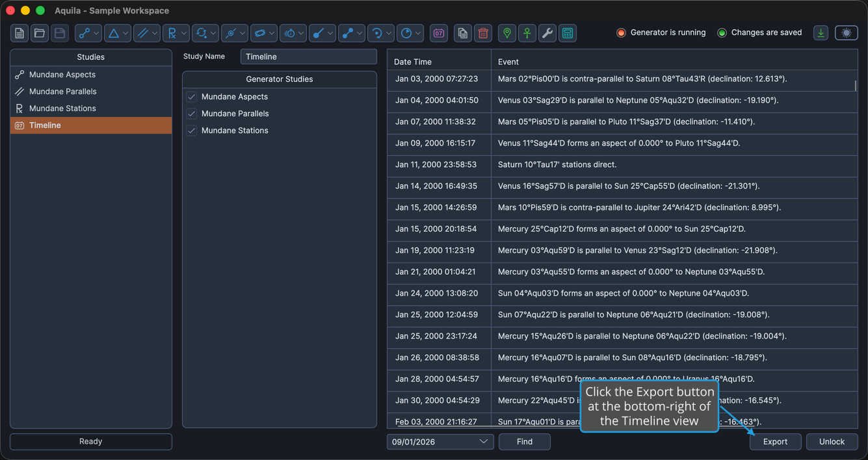This screenshot has width=868, height=460.
Task: Click the new document toolbar icon
Action: (x=20, y=33)
